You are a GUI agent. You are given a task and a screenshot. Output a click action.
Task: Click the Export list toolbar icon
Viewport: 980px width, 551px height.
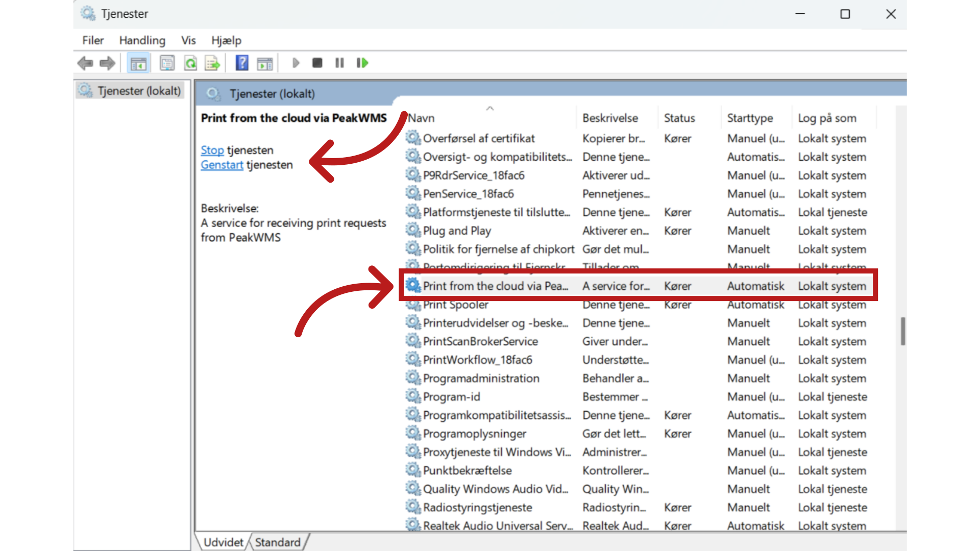pyautogui.click(x=212, y=63)
